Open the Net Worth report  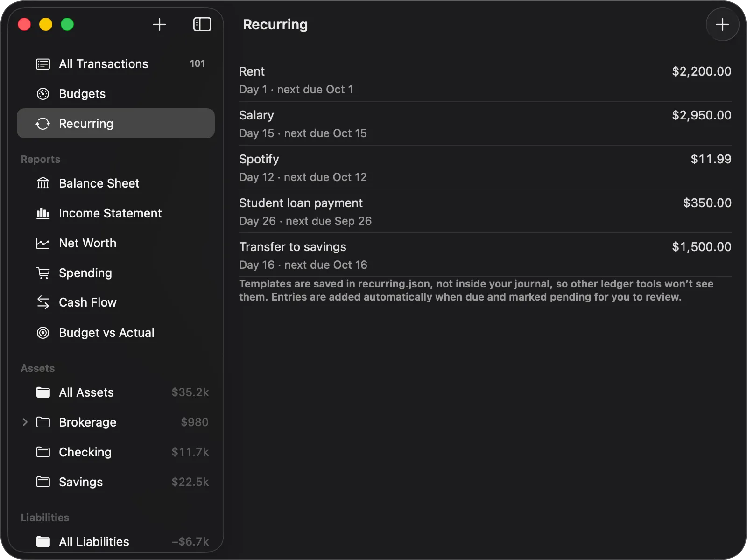pos(116,243)
